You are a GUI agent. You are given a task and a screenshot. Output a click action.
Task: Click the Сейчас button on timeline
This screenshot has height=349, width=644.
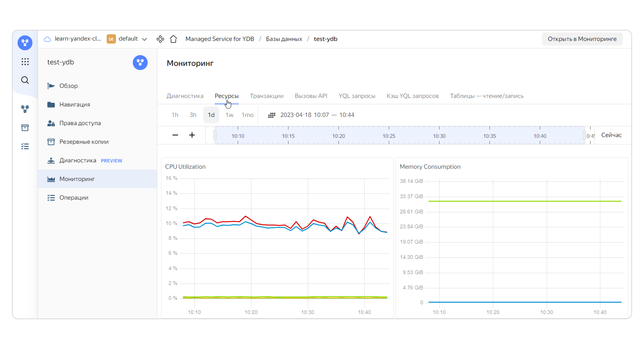(611, 135)
